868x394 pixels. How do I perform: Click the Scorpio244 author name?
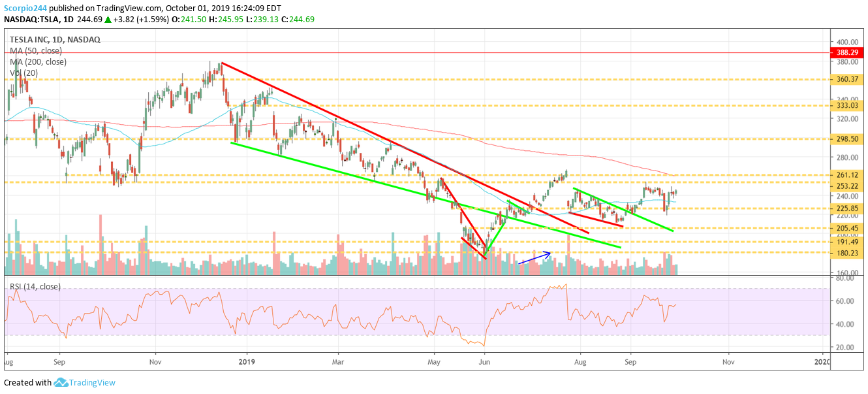coord(24,9)
